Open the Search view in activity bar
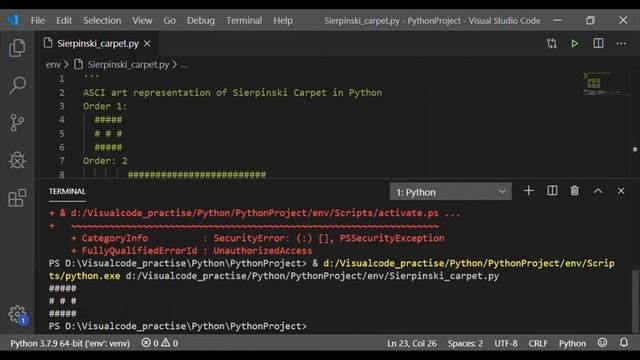 [x=17, y=85]
